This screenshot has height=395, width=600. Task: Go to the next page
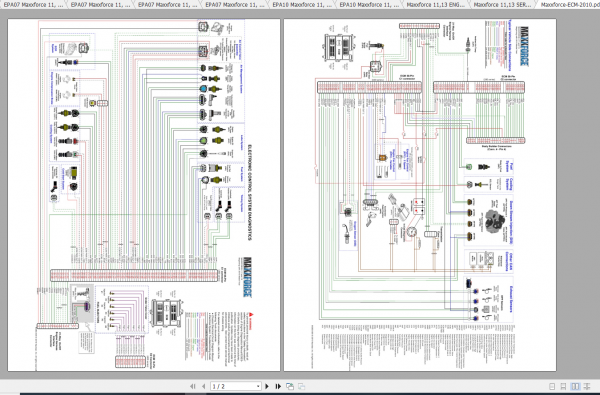[267, 386]
